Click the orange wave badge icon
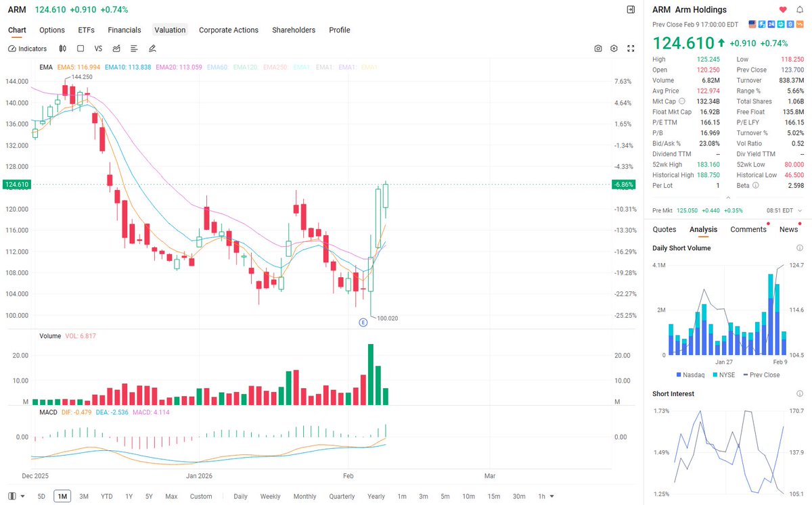Viewport: 812px width, 505px height. pos(799,24)
